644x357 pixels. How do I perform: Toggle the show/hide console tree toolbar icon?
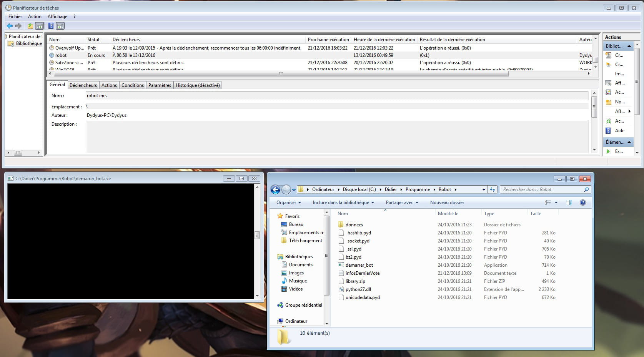pos(39,26)
